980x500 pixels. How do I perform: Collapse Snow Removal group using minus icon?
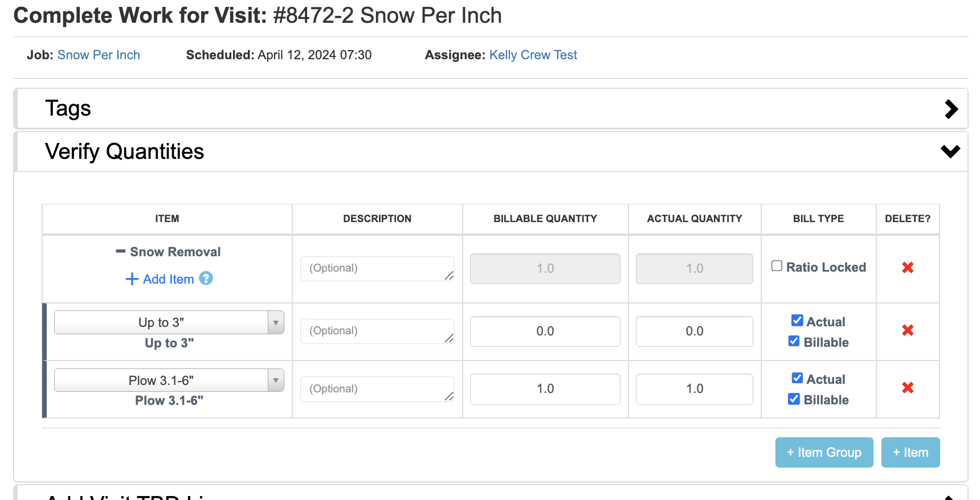120,251
